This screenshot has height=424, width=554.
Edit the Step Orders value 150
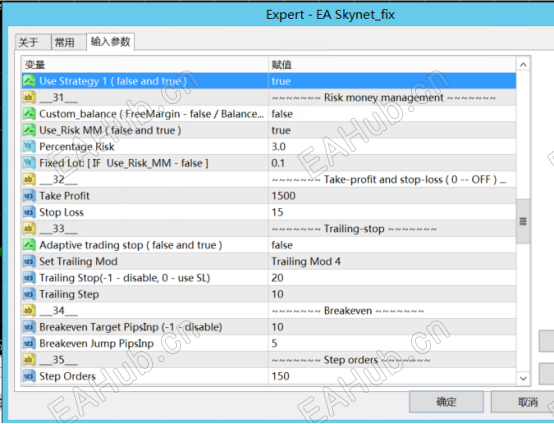coord(392,376)
